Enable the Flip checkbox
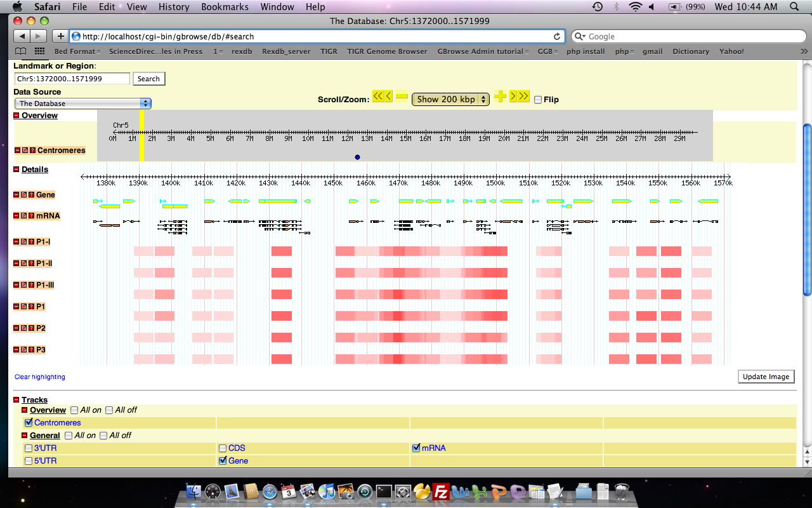This screenshot has width=812, height=508. 538,100
